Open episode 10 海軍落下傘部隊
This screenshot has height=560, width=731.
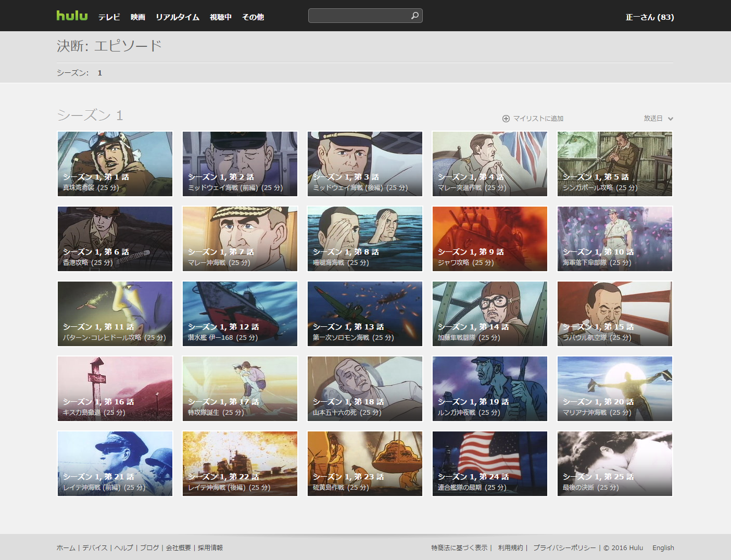point(615,239)
